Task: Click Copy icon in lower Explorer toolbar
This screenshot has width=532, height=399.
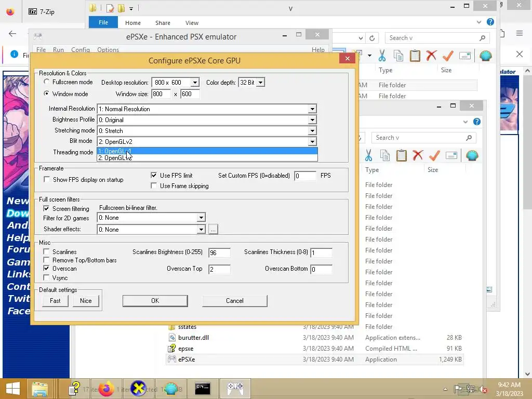Action: click(385, 155)
